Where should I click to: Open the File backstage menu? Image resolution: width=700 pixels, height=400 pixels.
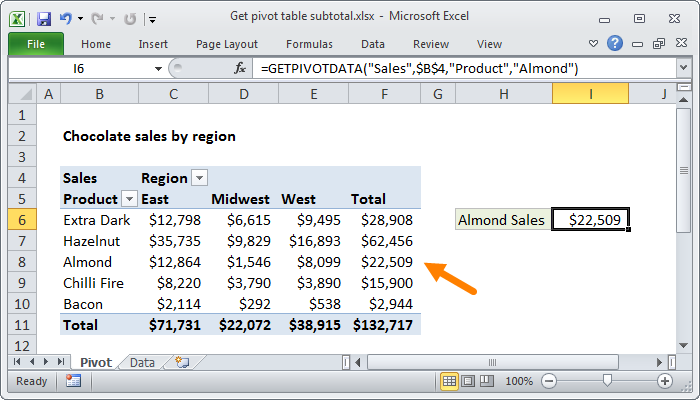pos(34,44)
